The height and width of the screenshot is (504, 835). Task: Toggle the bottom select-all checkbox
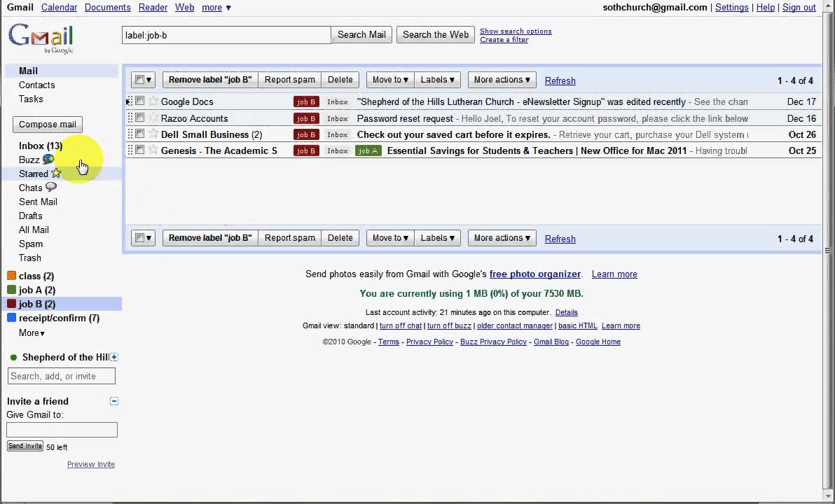click(139, 238)
